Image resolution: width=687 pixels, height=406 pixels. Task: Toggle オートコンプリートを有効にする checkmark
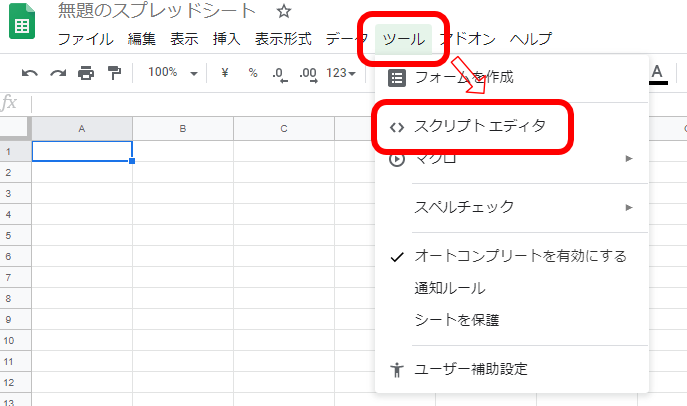397,257
